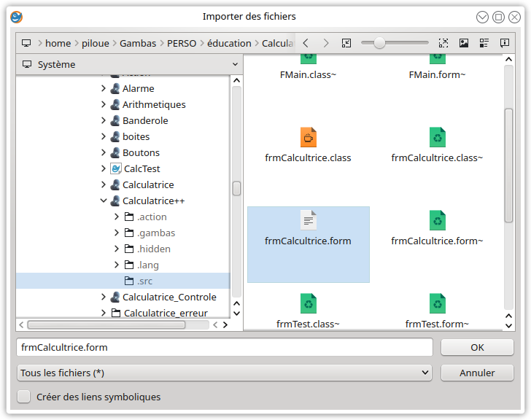The image size is (531, 420).
Task: Open the Système location dropdown
Action: point(129,64)
